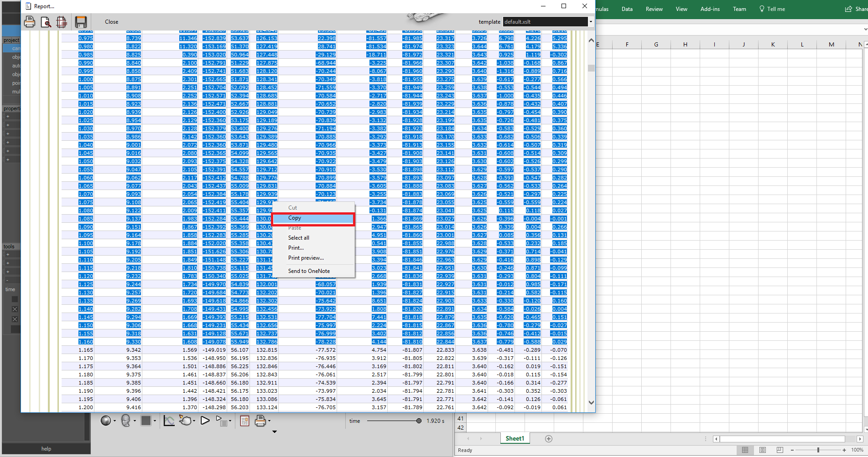This screenshot has width=868, height=457.
Task: Click the Share button in Excel
Action: click(856, 9)
